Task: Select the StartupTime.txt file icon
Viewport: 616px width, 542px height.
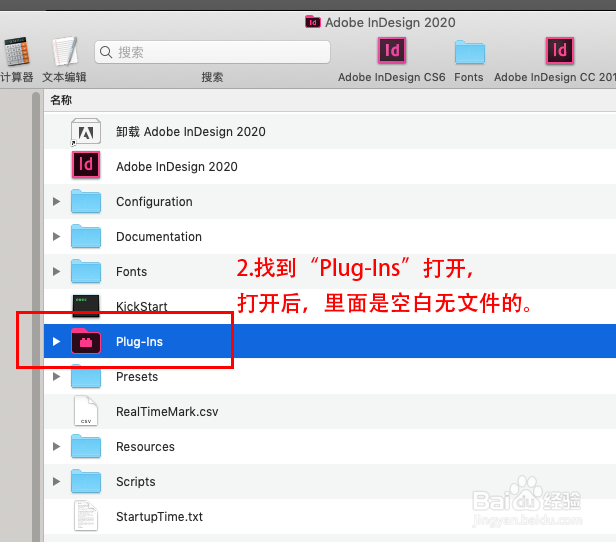Action: pyautogui.click(x=86, y=516)
